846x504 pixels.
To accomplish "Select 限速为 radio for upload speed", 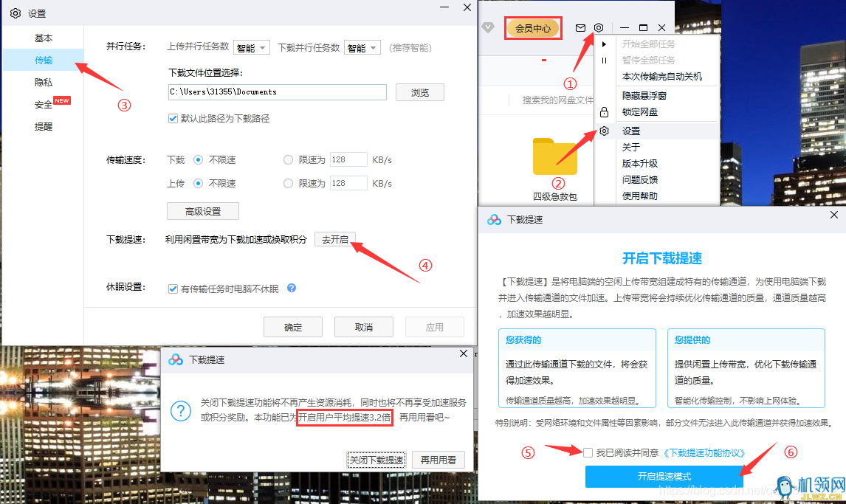I will [288, 183].
